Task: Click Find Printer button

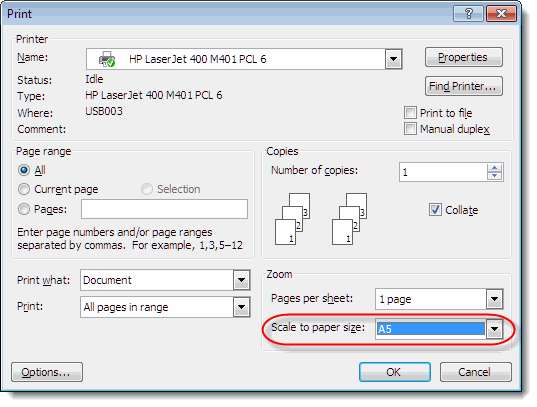Action: 464,86
